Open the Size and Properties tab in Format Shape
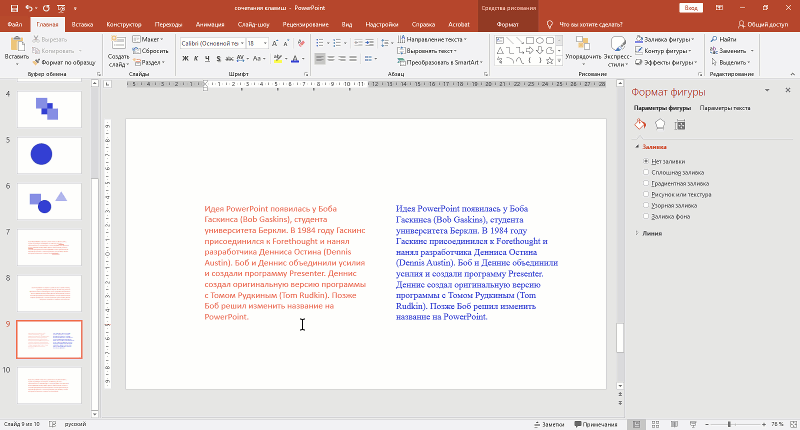 click(x=680, y=124)
